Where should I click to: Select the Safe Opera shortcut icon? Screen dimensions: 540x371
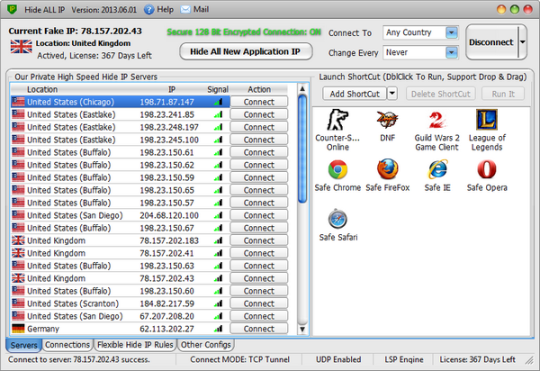pyautogui.click(x=487, y=169)
